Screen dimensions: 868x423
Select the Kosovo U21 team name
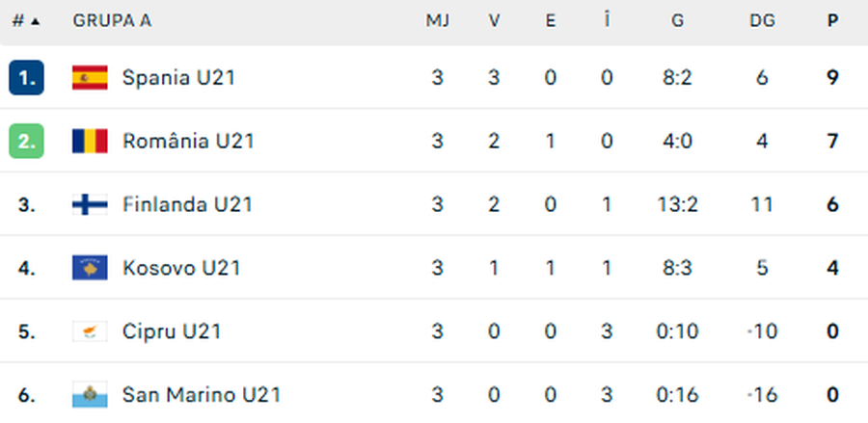coord(181,268)
